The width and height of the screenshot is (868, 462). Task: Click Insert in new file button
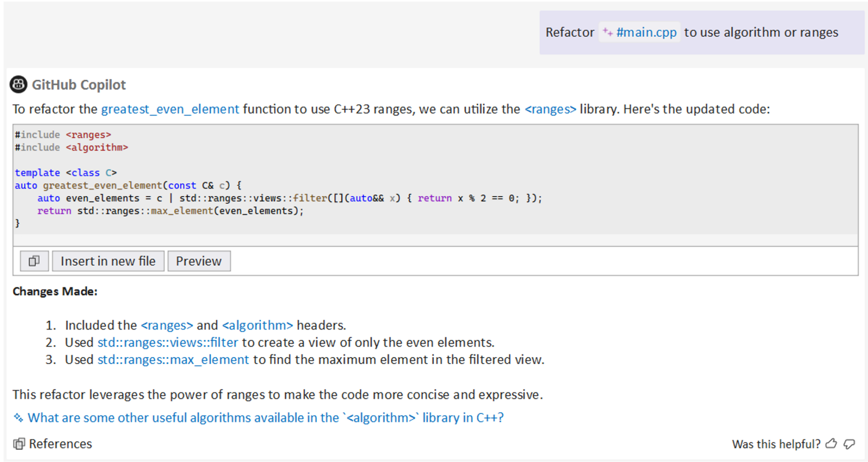[108, 261]
